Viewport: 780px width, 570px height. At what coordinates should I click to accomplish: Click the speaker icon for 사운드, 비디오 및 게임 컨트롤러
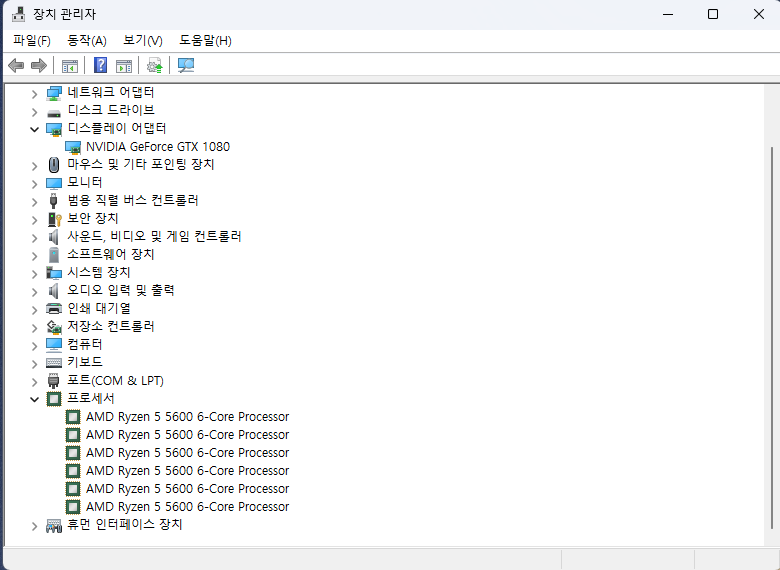click(x=53, y=237)
